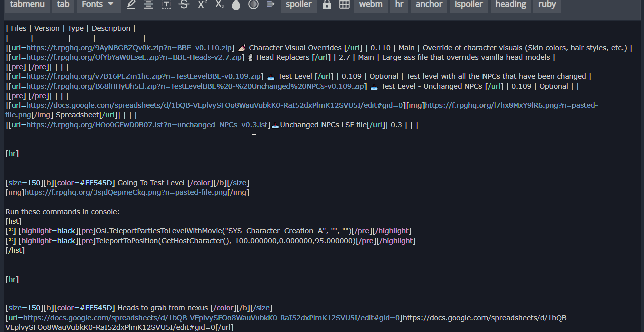This screenshot has width=644, height=332.
Task: Click the table separator dashes line
Action: pyautogui.click(x=75, y=38)
